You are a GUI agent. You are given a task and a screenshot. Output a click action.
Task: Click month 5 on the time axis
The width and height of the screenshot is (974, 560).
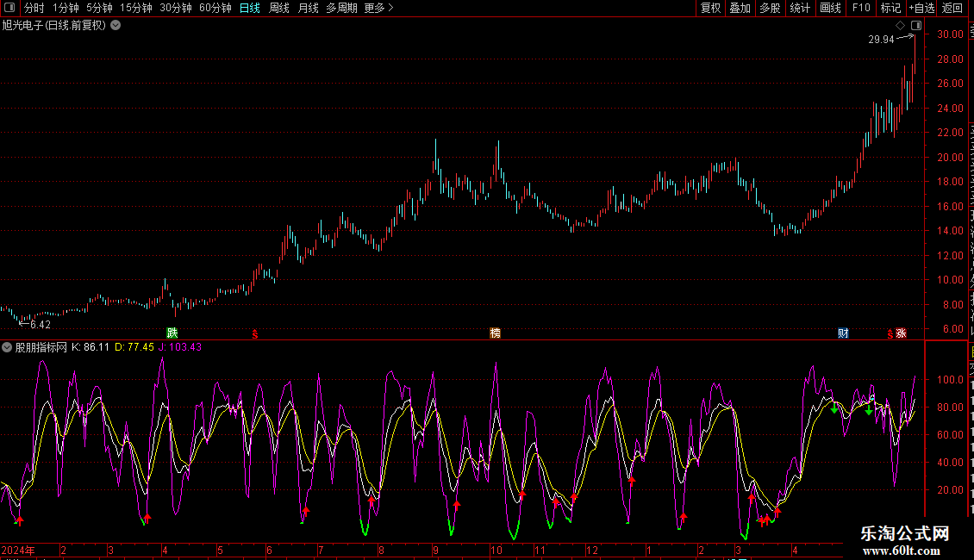coord(220,551)
